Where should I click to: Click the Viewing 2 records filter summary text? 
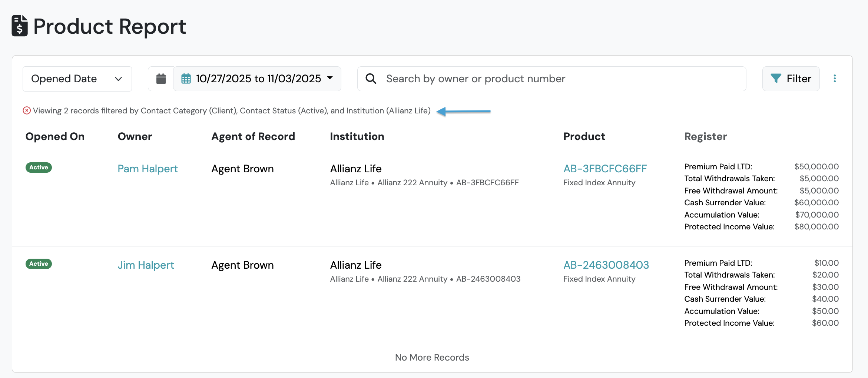click(232, 110)
